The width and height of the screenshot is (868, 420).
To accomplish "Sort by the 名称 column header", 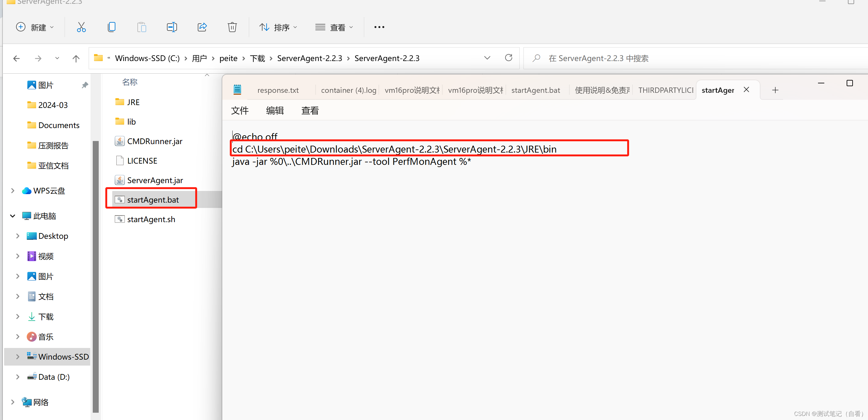I will pyautogui.click(x=130, y=82).
